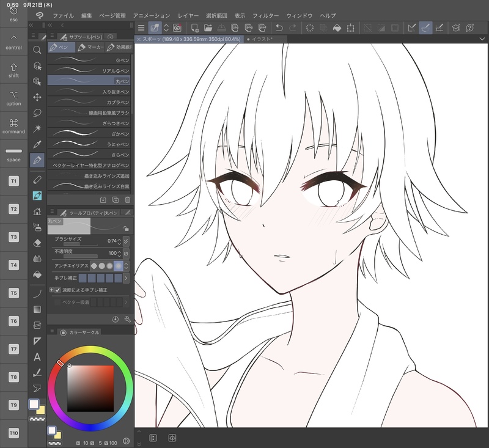Toggle speed-based stabilization checkbox

pos(57,290)
